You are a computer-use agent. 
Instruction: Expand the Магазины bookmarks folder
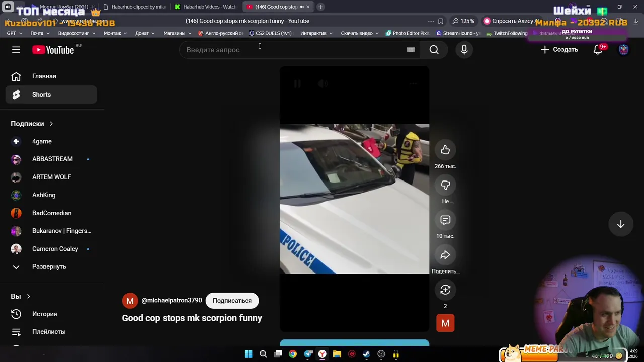click(177, 33)
